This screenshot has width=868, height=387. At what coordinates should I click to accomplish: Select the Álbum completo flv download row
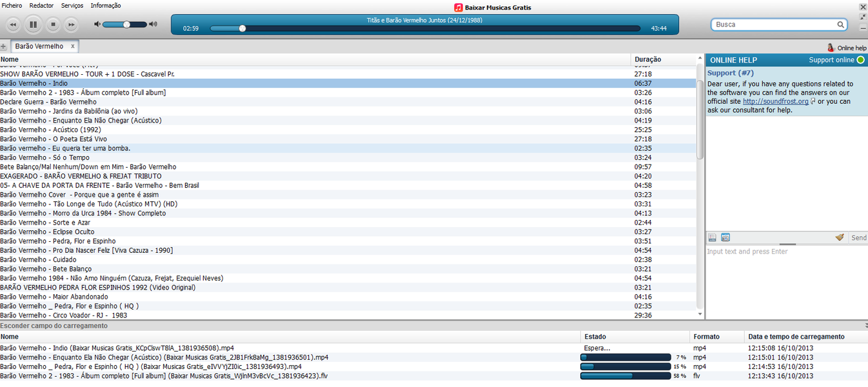(x=434, y=375)
